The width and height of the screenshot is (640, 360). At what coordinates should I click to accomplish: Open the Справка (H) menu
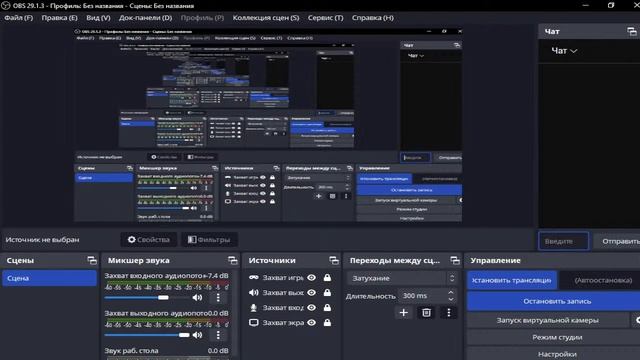click(373, 18)
